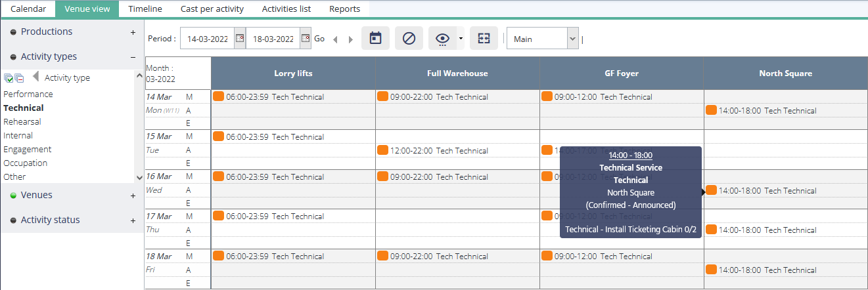Click the North Square column header
The height and width of the screenshot is (290, 868).
click(x=785, y=73)
